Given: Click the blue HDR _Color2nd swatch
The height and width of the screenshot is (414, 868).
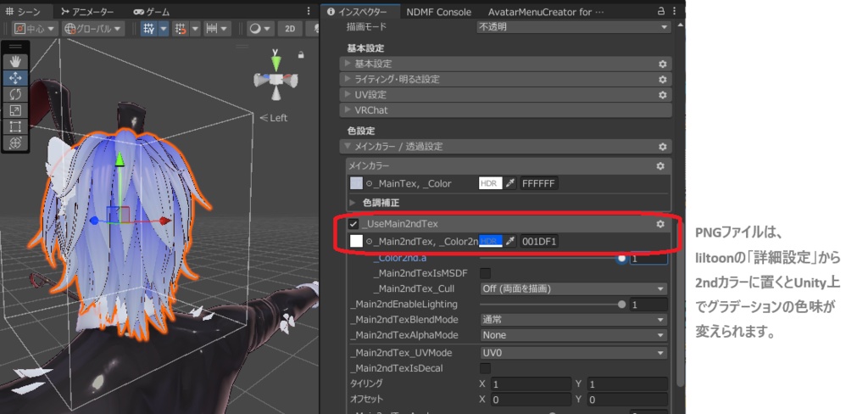Looking at the screenshot, I should point(491,241).
